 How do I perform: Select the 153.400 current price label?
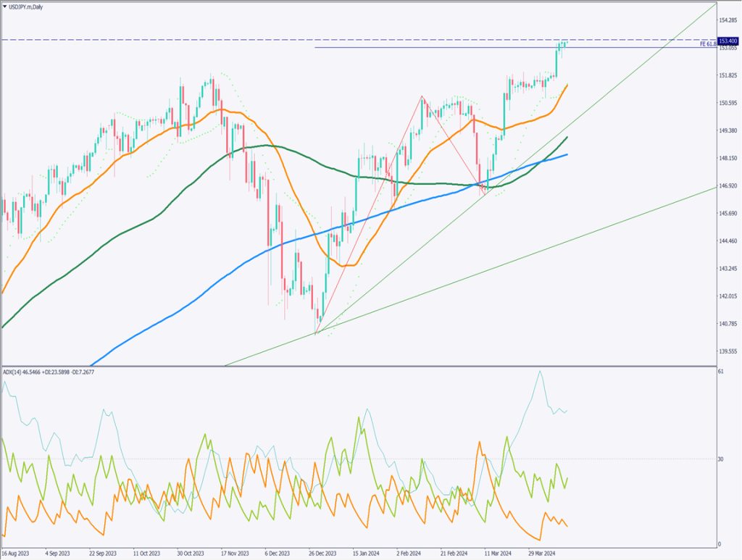[728, 41]
